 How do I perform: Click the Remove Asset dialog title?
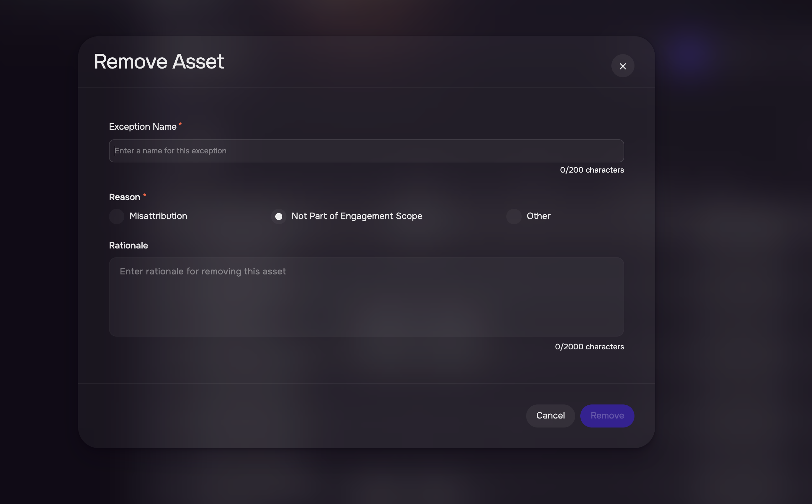tap(159, 61)
